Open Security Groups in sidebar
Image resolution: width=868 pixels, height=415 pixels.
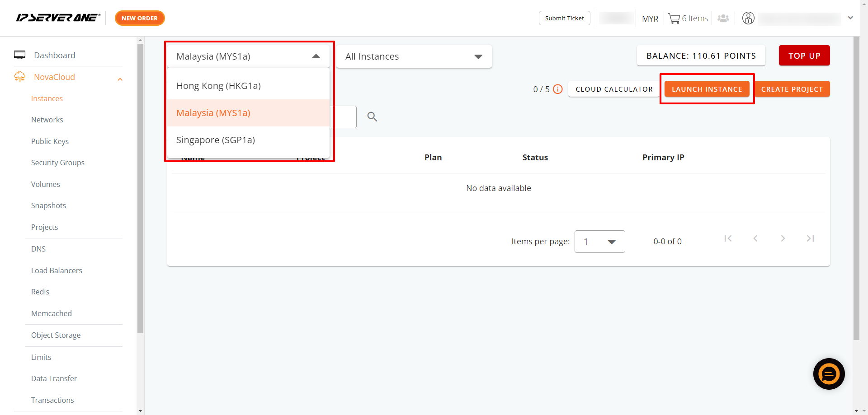tap(58, 163)
